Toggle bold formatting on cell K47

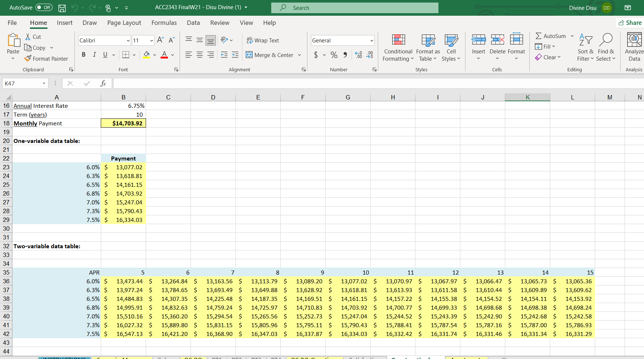click(84, 54)
